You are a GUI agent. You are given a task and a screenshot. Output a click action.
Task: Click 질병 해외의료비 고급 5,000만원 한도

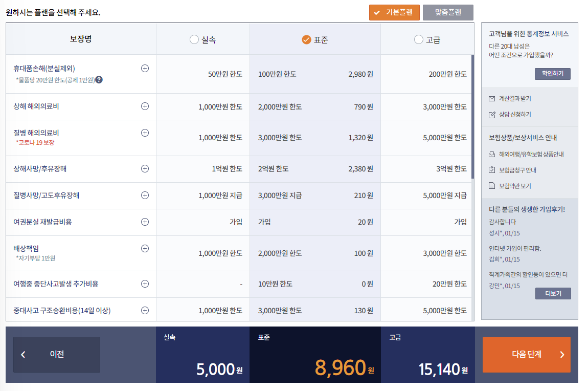point(445,138)
